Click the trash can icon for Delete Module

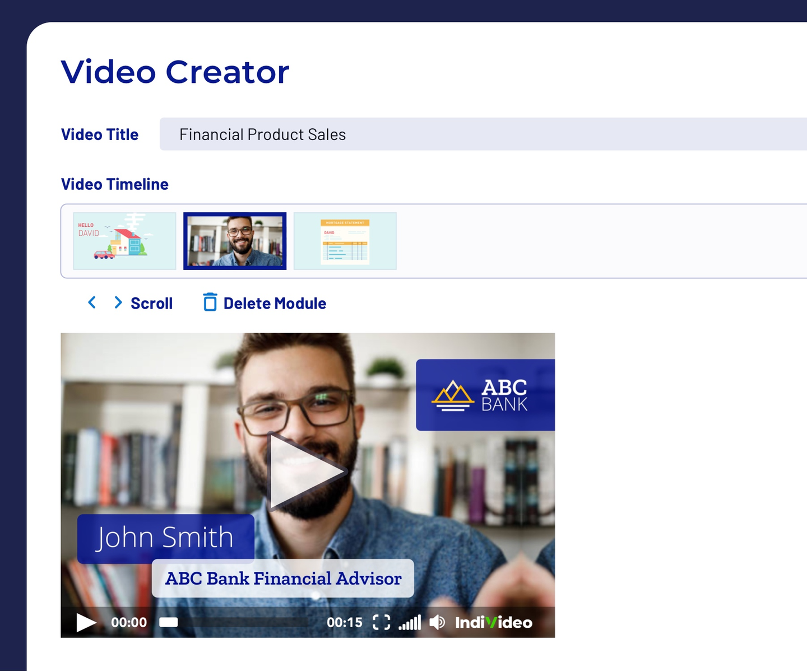[x=210, y=302]
